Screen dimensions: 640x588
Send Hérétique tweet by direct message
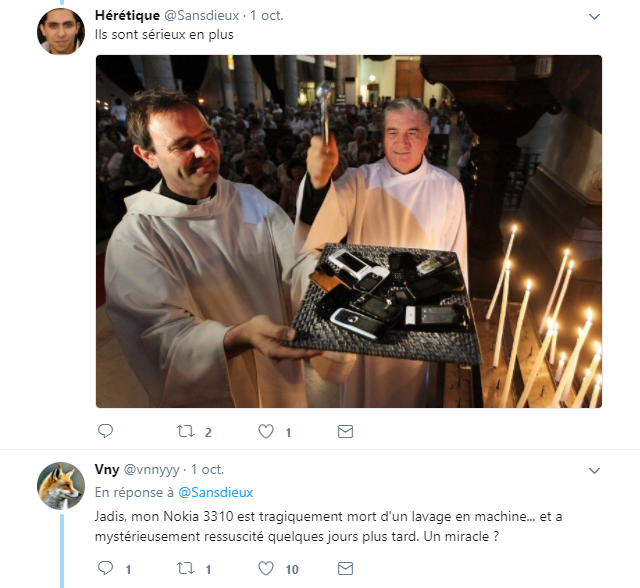coord(345,431)
